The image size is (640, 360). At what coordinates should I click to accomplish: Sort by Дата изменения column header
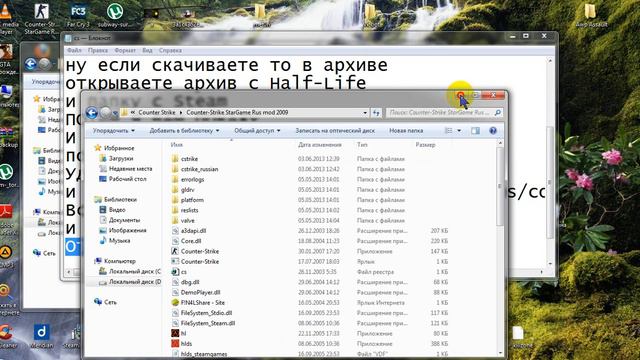[320, 145]
